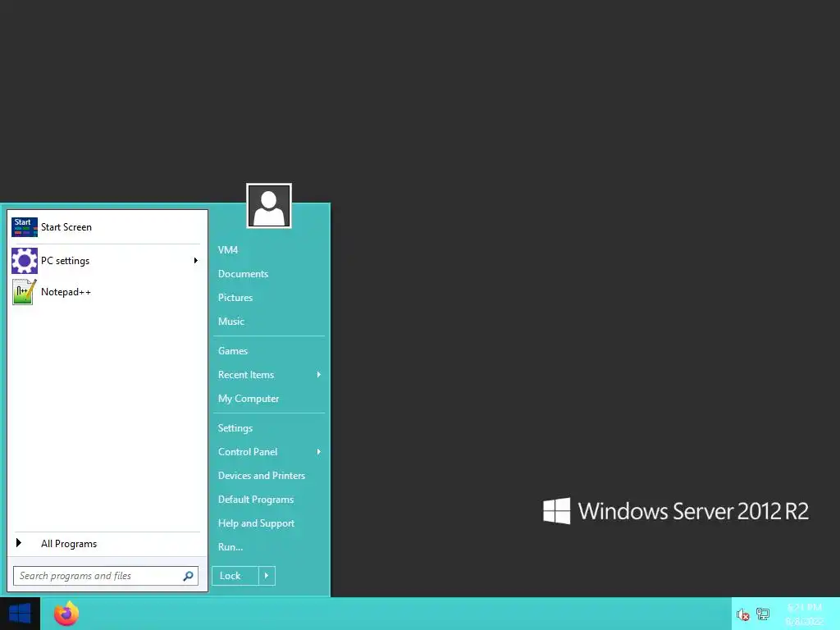Viewport: 840px width, 630px height.
Task: Open the Music folder
Action: [231, 322]
